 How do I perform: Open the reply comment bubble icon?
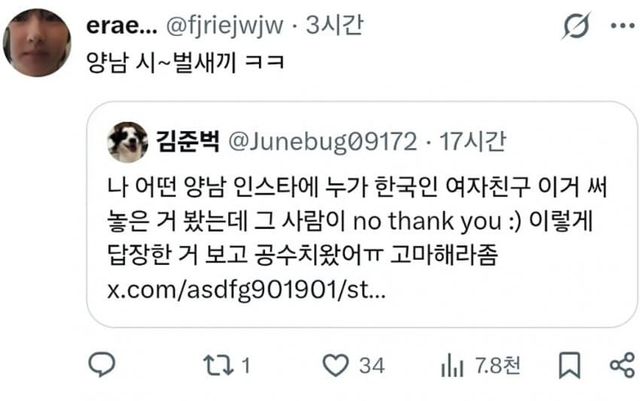102,364
